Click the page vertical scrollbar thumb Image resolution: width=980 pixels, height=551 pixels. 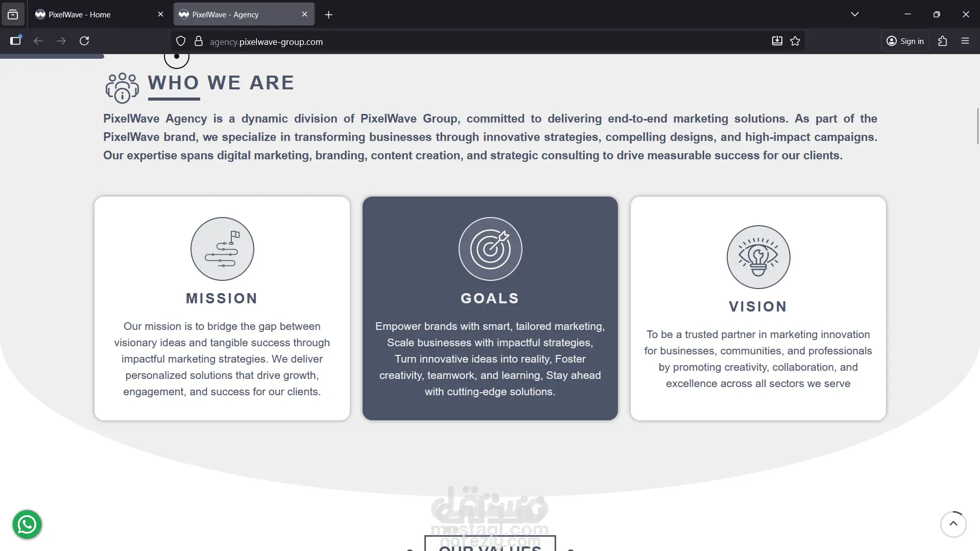tap(977, 126)
